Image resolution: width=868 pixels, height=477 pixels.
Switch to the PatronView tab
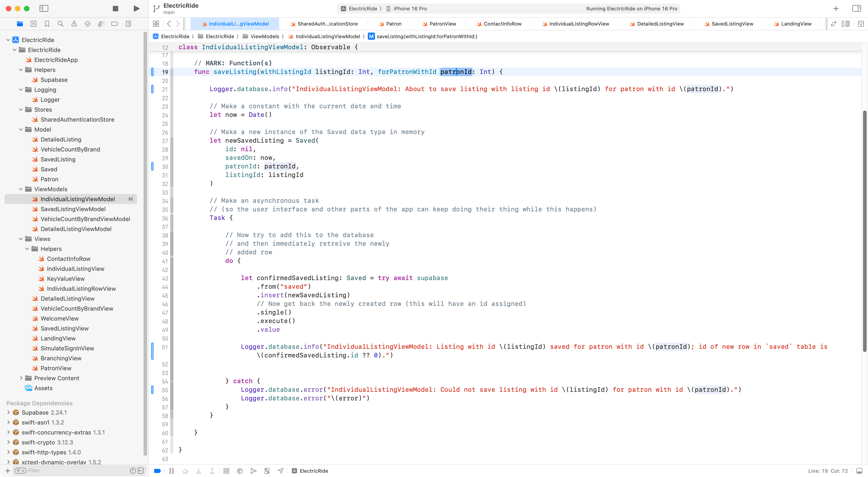442,24
